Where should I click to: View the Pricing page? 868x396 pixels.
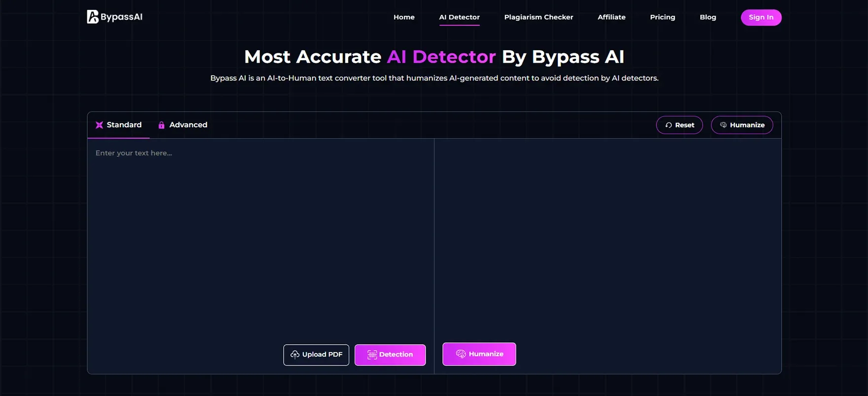click(x=662, y=17)
